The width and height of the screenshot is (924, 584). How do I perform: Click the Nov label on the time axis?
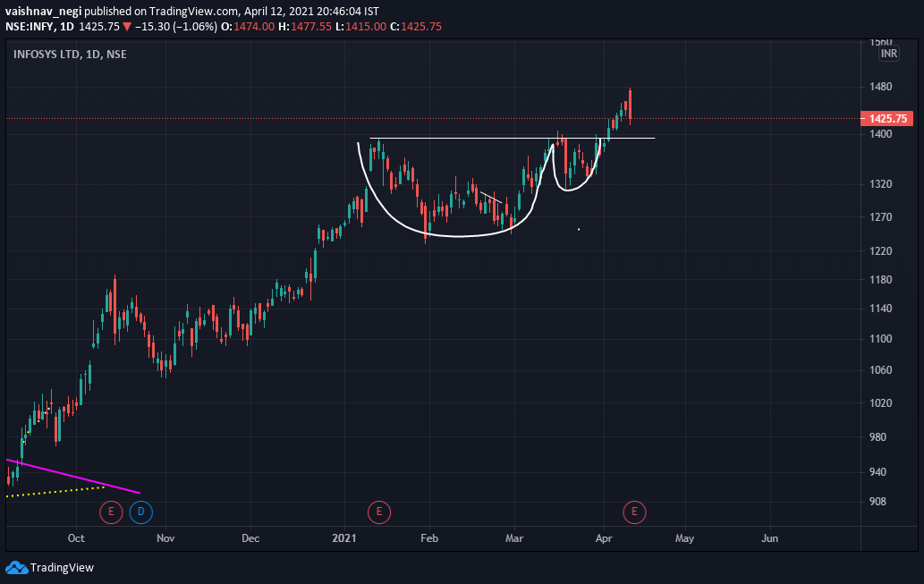[x=165, y=538]
